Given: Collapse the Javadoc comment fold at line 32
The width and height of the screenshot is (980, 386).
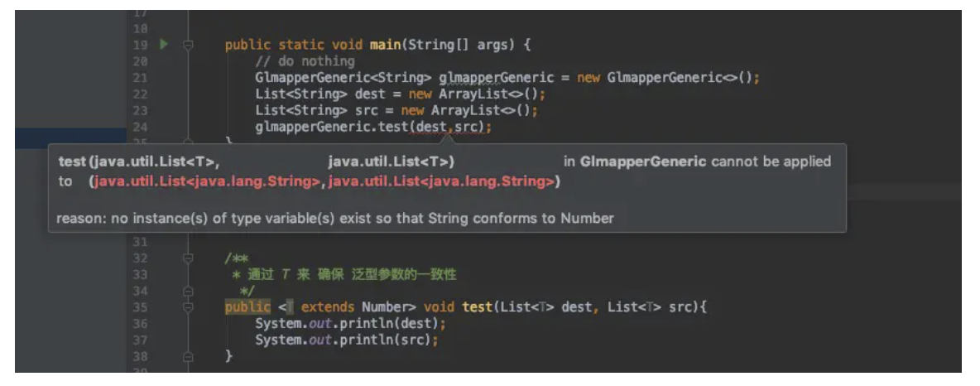Looking at the screenshot, I should 188,258.
